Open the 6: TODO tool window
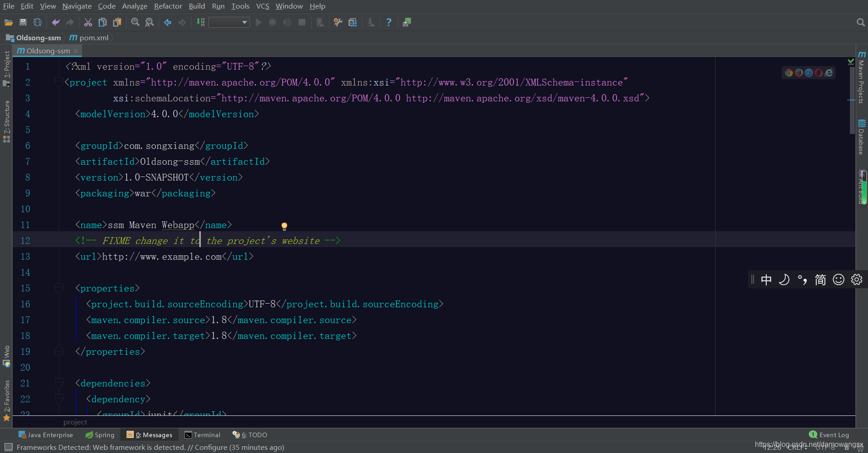 250,435
